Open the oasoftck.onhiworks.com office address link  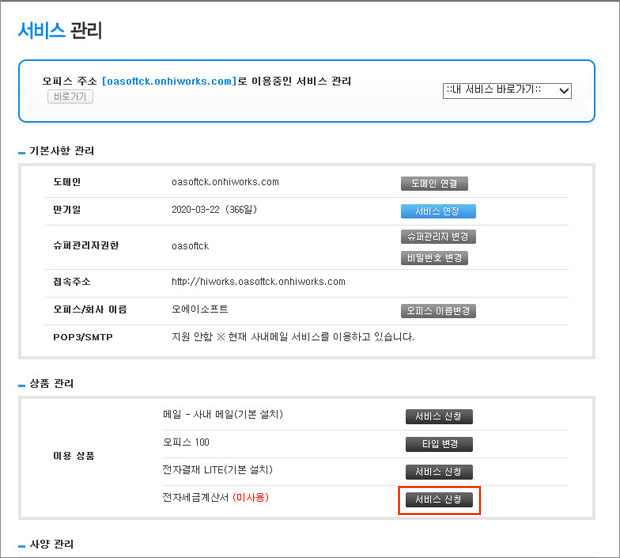click(x=169, y=81)
